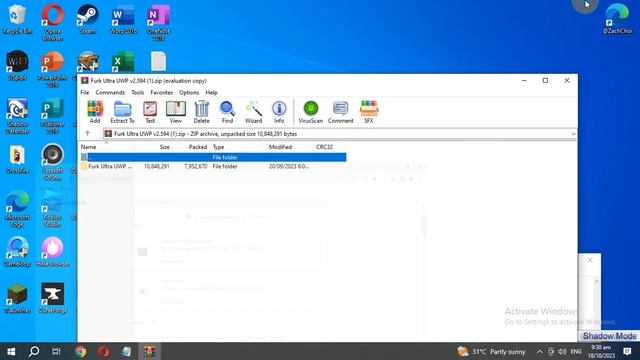Open Steam desktop shortcut

87,19
